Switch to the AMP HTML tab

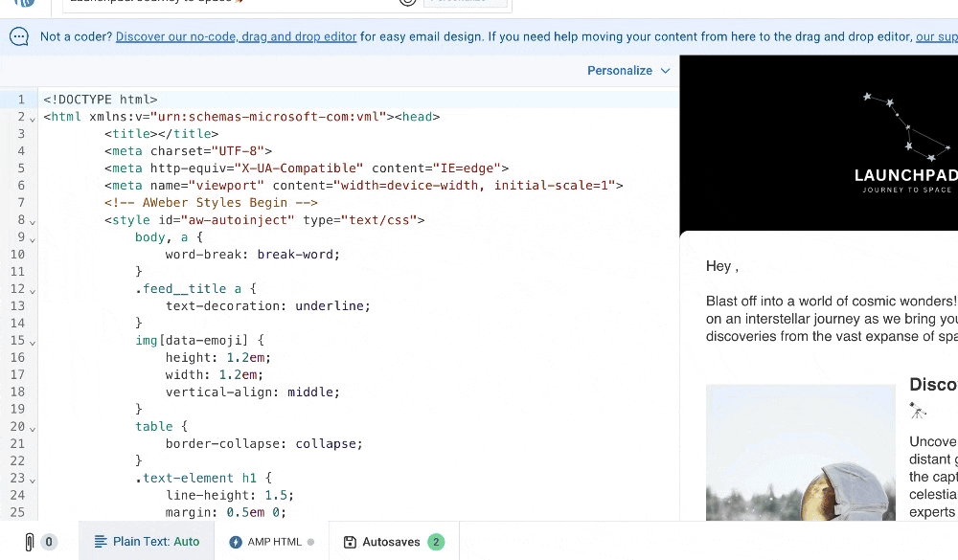(271, 541)
